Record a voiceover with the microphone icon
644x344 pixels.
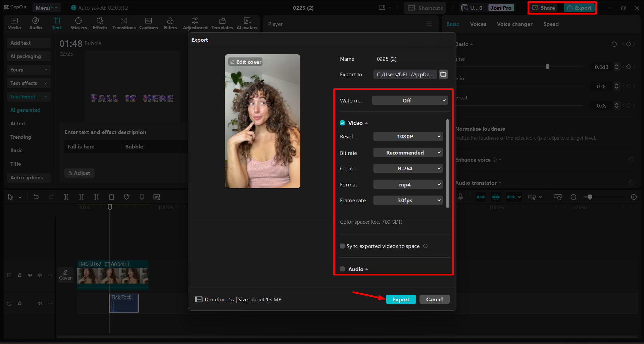coord(460,197)
